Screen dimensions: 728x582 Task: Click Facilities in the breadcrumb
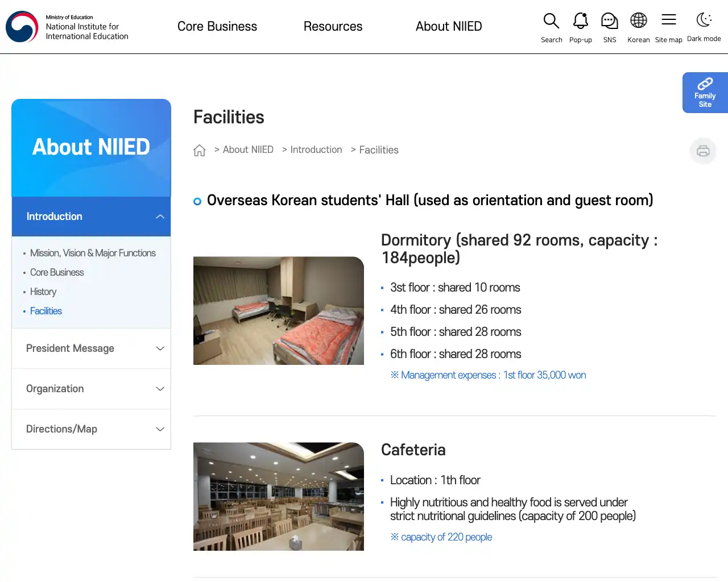click(379, 150)
